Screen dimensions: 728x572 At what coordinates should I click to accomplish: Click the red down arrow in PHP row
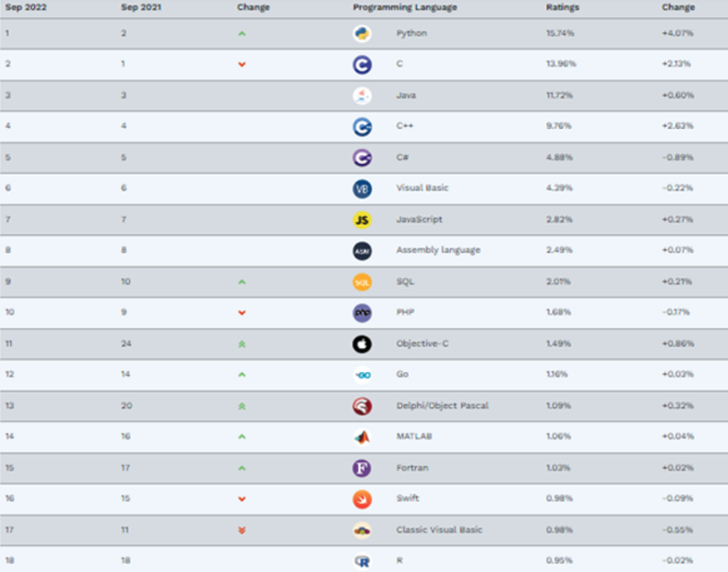coord(242,313)
